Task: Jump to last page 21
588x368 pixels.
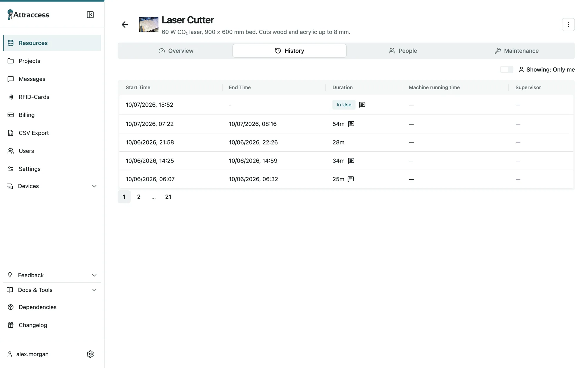Action: (168, 197)
